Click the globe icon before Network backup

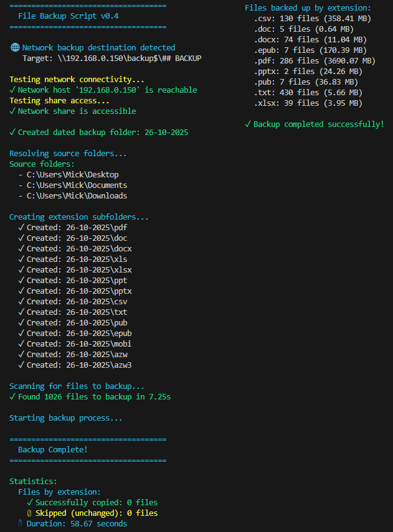click(15, 47)
